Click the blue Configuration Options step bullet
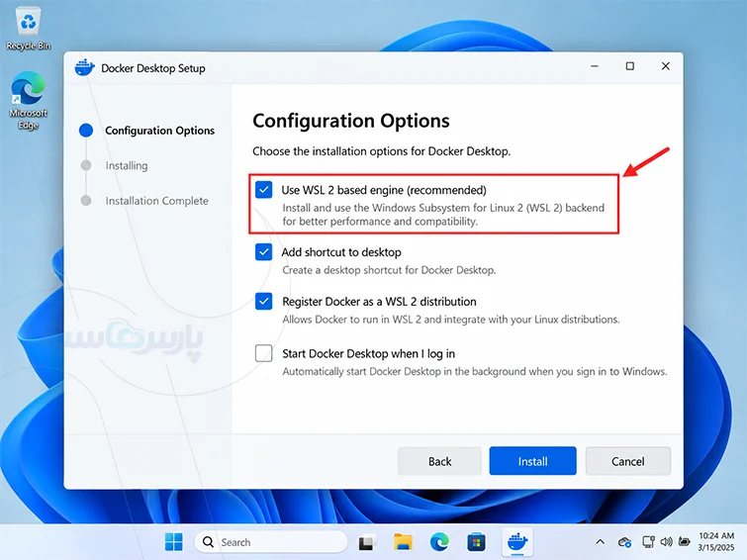The width and height of the screenshot is (747, 560). (86, 131)
